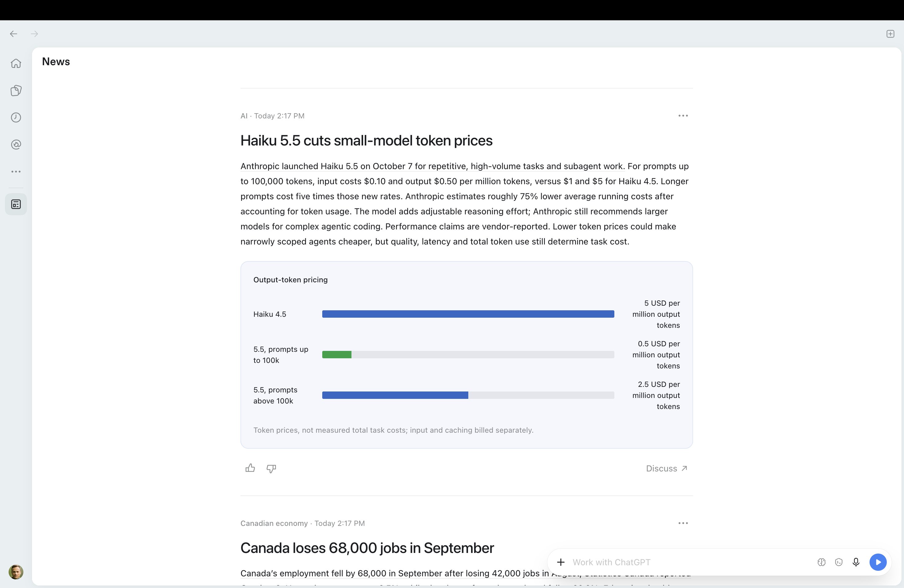Open the user profile avatar

click(x=16, y=572)
